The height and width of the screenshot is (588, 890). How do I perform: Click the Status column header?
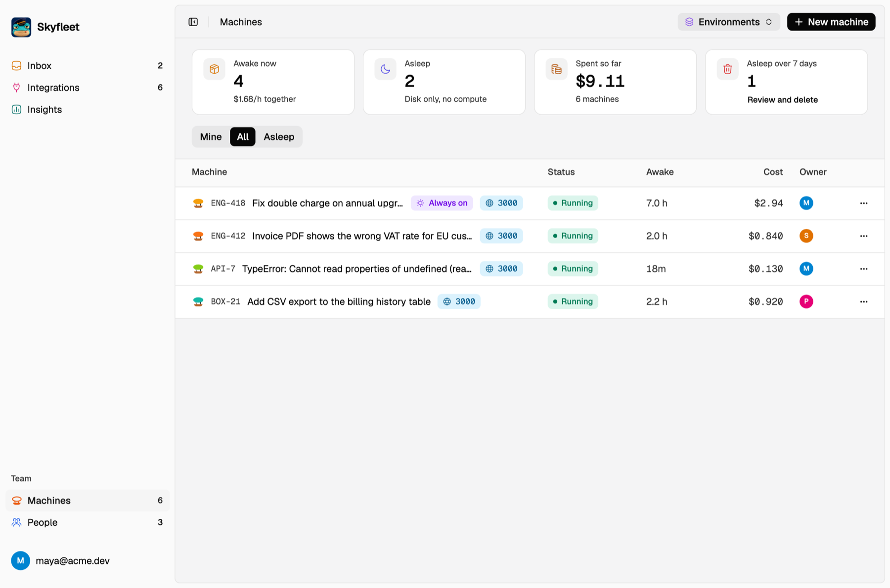pos(561,172)
